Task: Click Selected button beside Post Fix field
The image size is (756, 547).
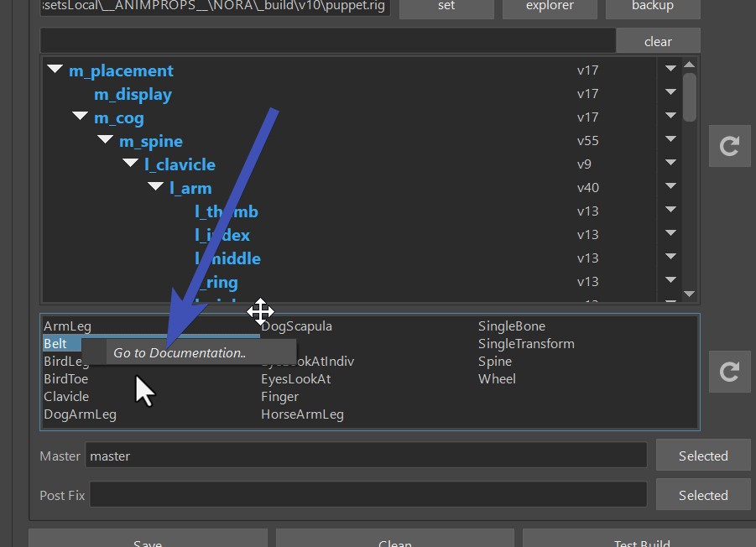Action: point(702,495)
